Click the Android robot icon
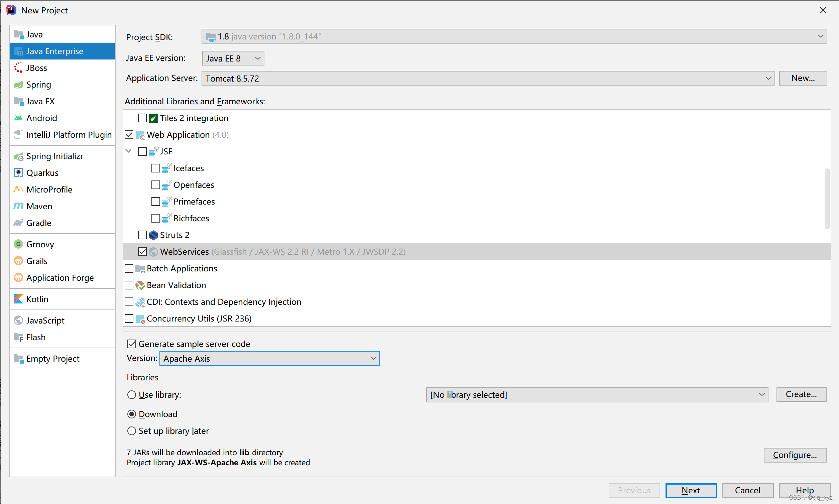This screenshot has width=839, height=504. coord(18,118)
